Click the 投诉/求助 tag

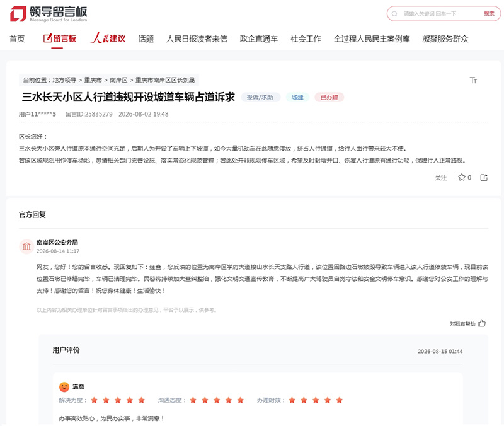point(260,97)
